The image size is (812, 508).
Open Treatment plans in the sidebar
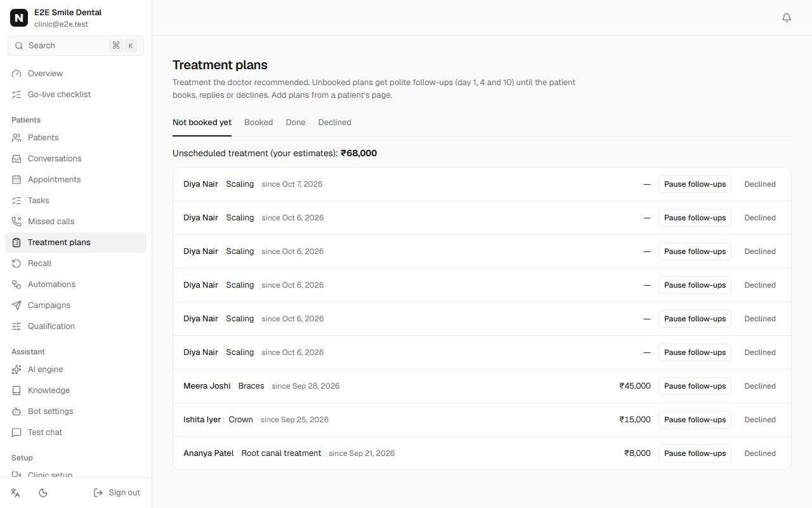point(75,243)
